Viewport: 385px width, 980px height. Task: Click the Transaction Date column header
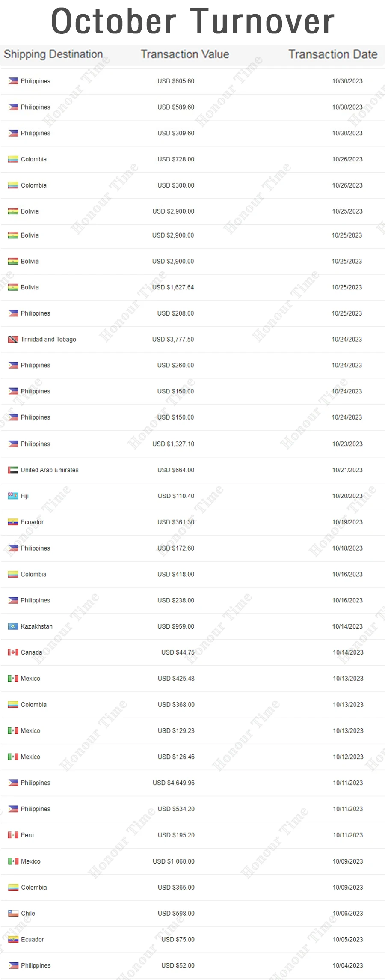(333, 54)
